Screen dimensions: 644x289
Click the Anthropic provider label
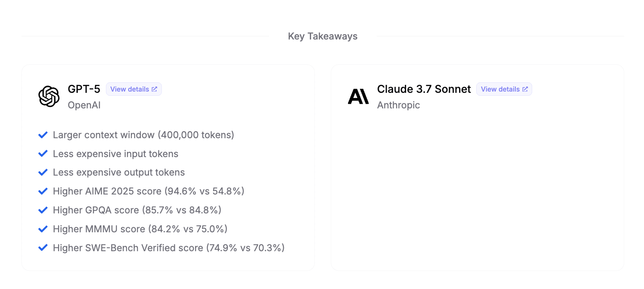pyautogui.click(x=399, y=105)
